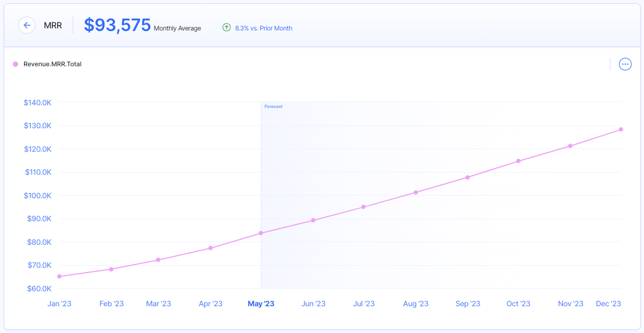Expand the Jun '23 axis label

[x=313, y=303]
